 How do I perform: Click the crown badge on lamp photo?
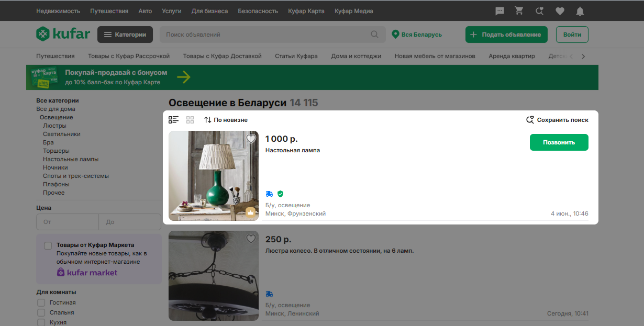click(x=250, y=212)
